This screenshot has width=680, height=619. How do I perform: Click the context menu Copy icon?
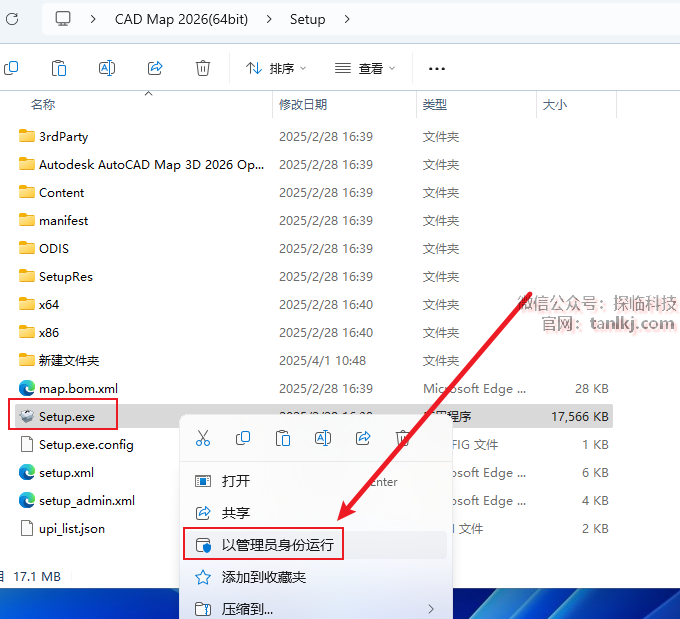pos(243,438)
